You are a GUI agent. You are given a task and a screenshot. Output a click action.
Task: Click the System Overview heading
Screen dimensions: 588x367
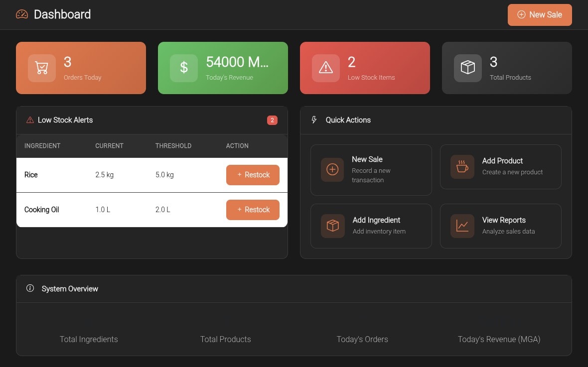[x=70, y=289]
